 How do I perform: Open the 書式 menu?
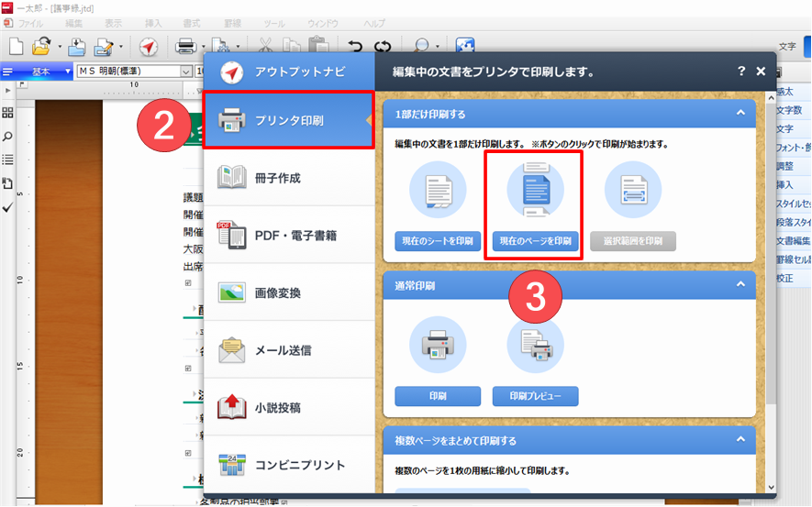[x=192, y=23]
